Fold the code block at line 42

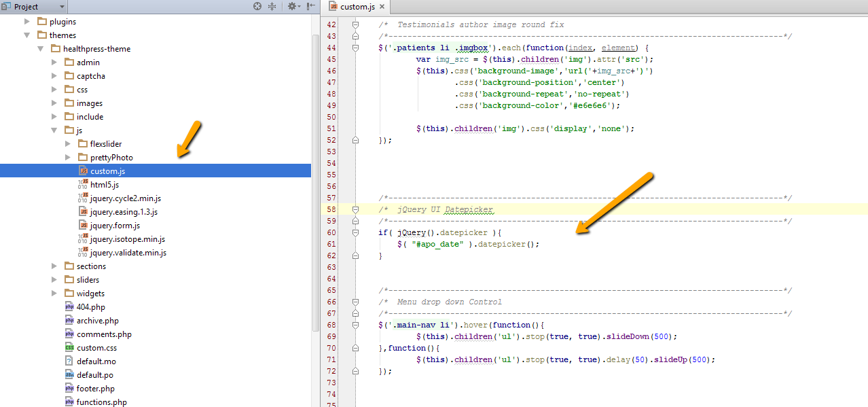coord(355,24)
